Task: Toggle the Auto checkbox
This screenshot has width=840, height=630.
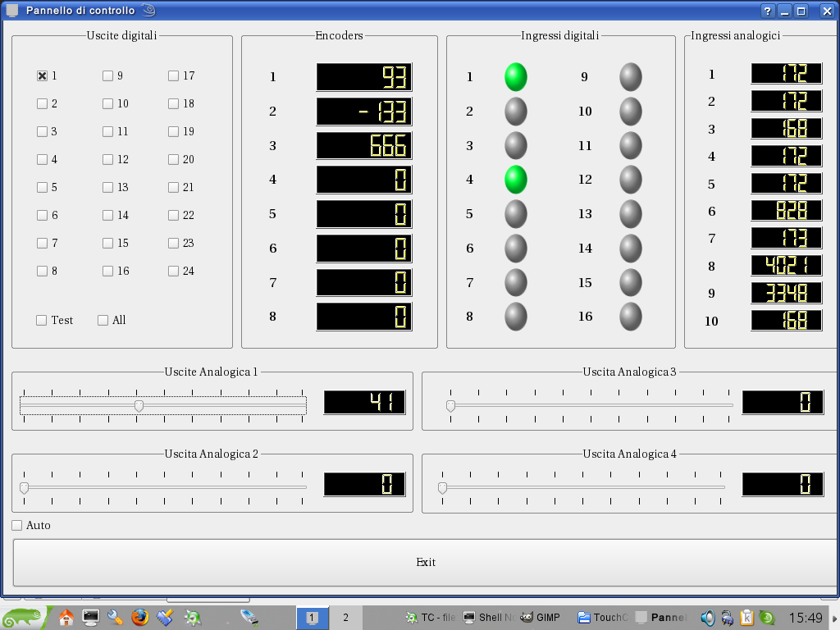Action: point(17,525)
